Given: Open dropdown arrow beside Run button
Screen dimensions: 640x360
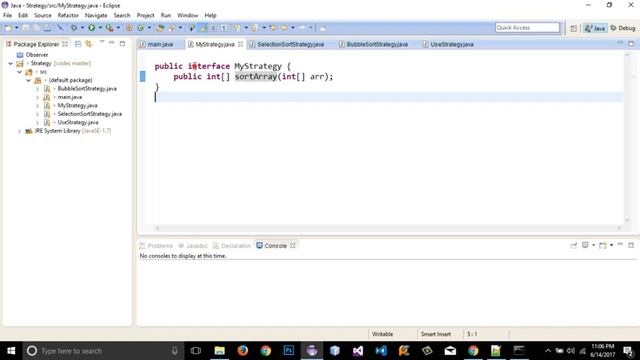Looking at the screenshot, I should click(100, 28).
